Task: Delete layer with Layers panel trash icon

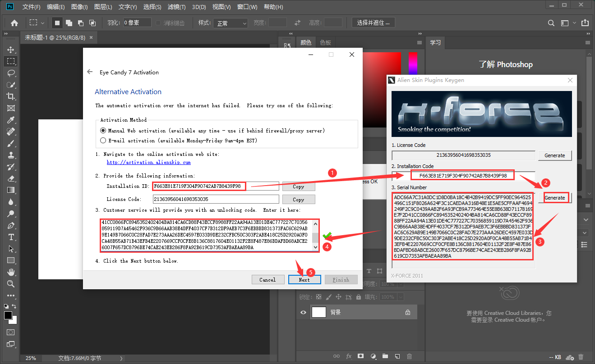Action: [x=409, y=356]
